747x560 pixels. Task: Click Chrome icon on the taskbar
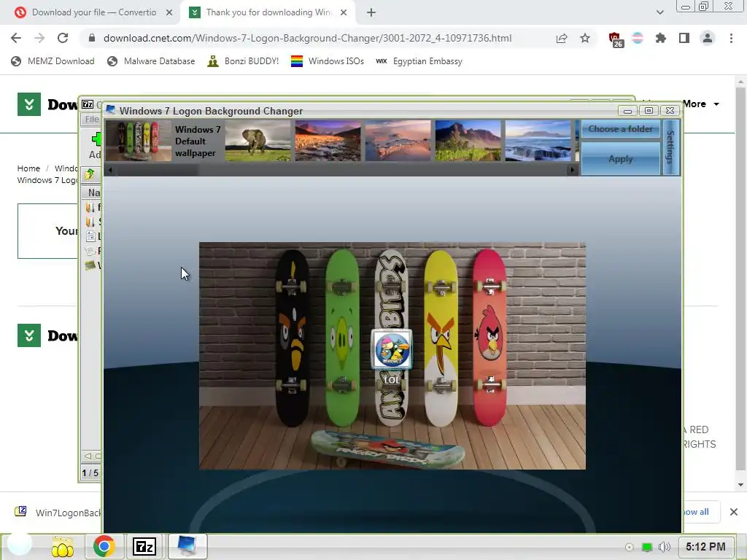click(x=104, y=546)
